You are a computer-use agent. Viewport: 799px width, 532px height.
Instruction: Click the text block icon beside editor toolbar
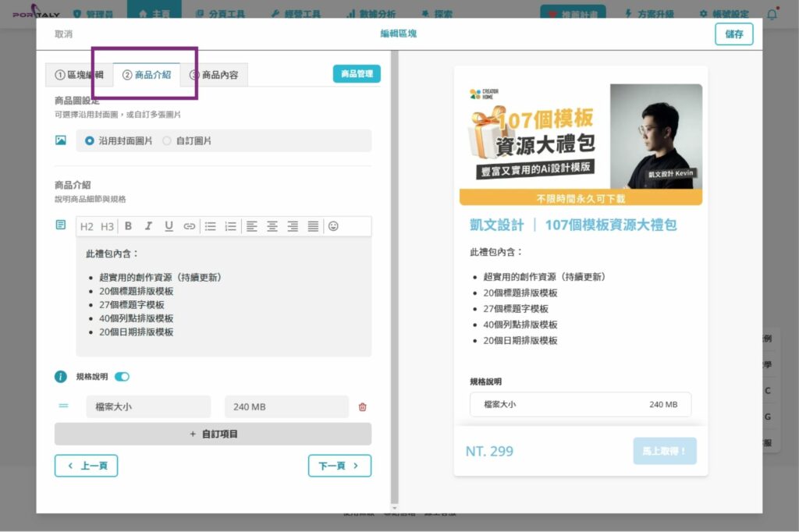coord(61,225)
